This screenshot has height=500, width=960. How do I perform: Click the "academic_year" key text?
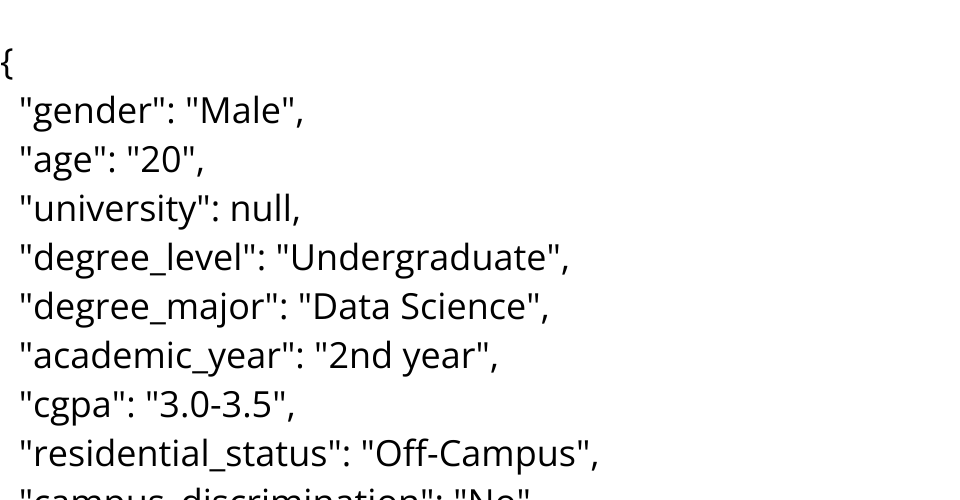(158, 355)
